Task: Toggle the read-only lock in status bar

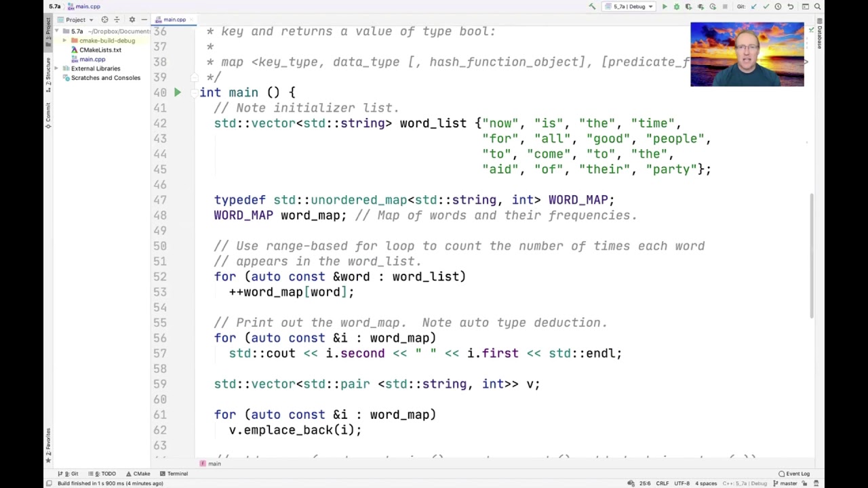Action: (804, 483)
